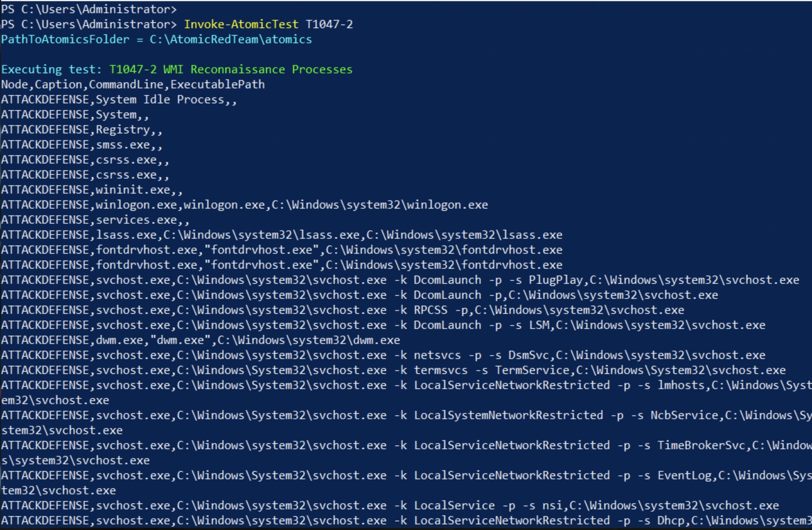Click the 'Executing test:' label
The width and height of the screenshot is (812, 530).
(52, 70)
